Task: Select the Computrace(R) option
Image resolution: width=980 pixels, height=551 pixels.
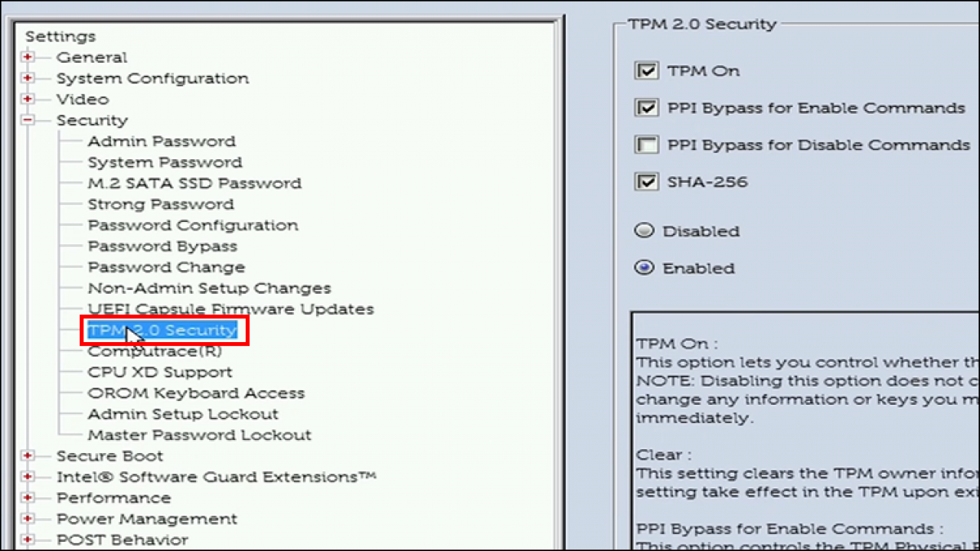Action: tap(155, 350)
